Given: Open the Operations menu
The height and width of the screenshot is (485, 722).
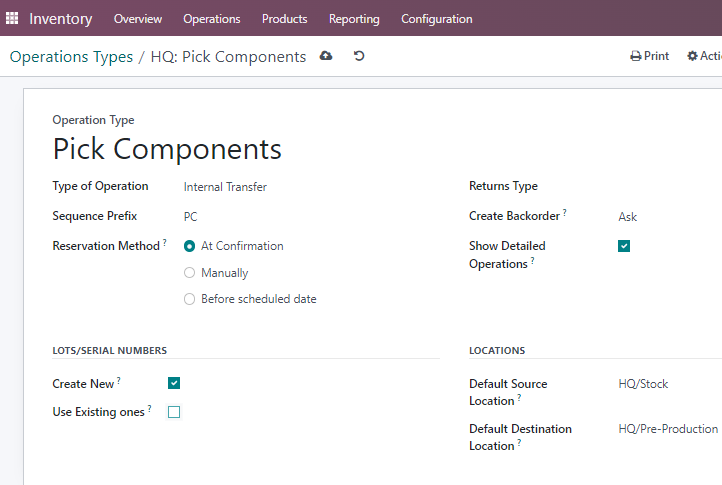Looking at the screenshot, I should (x=212, y=19).
